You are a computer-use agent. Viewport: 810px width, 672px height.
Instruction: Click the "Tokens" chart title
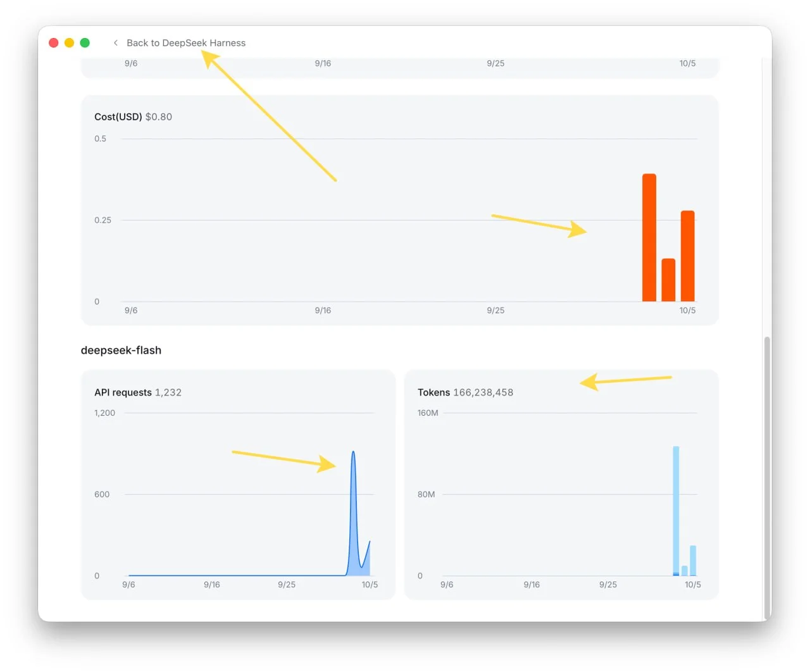[x=433, y=392]
